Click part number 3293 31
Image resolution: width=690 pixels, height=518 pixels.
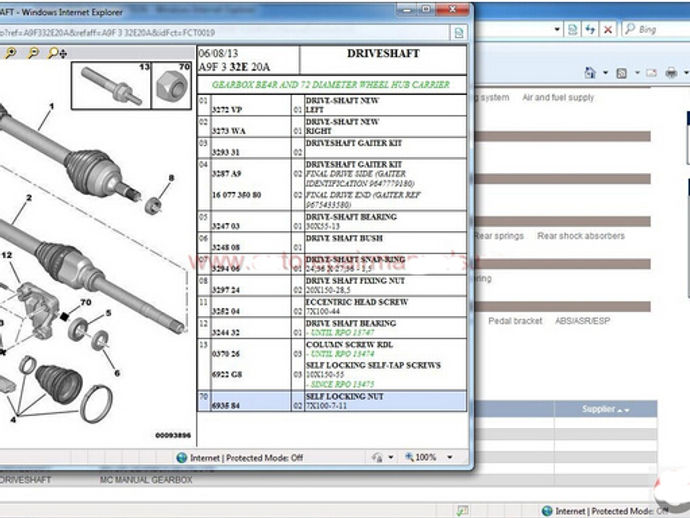coord(225,152)
